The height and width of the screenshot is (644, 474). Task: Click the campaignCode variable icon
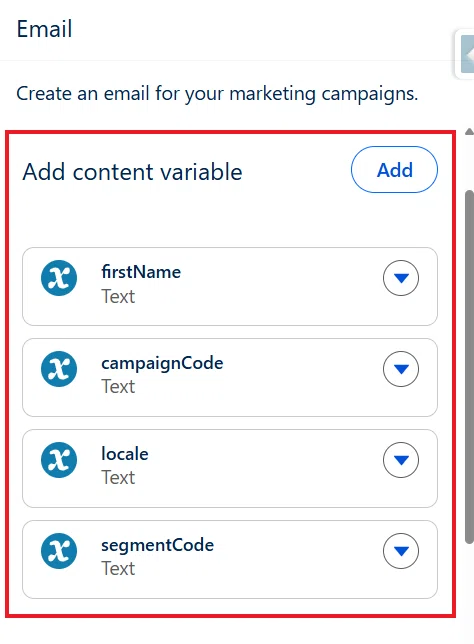point(59,369)
